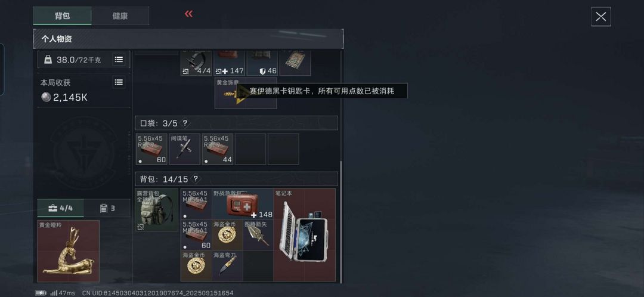Select the 图腾箭矢 totem arrow item
The height and width of the screenshot is (297, 644).
click(258, 235)
